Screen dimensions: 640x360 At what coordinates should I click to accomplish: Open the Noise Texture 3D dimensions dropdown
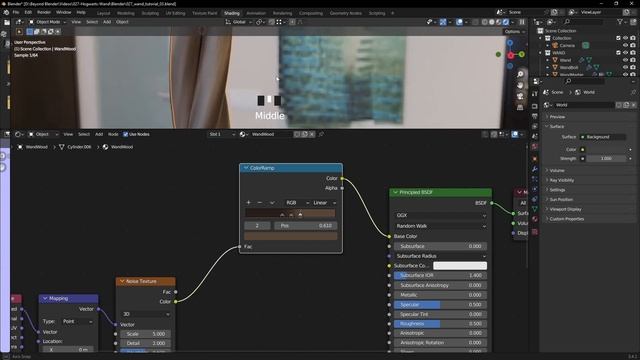(x=146, y=314)
